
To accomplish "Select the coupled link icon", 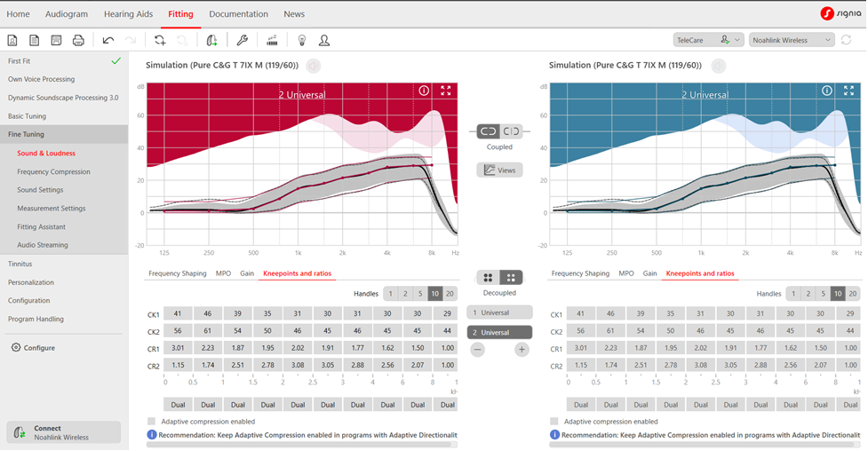I will (x=489, y=131).
